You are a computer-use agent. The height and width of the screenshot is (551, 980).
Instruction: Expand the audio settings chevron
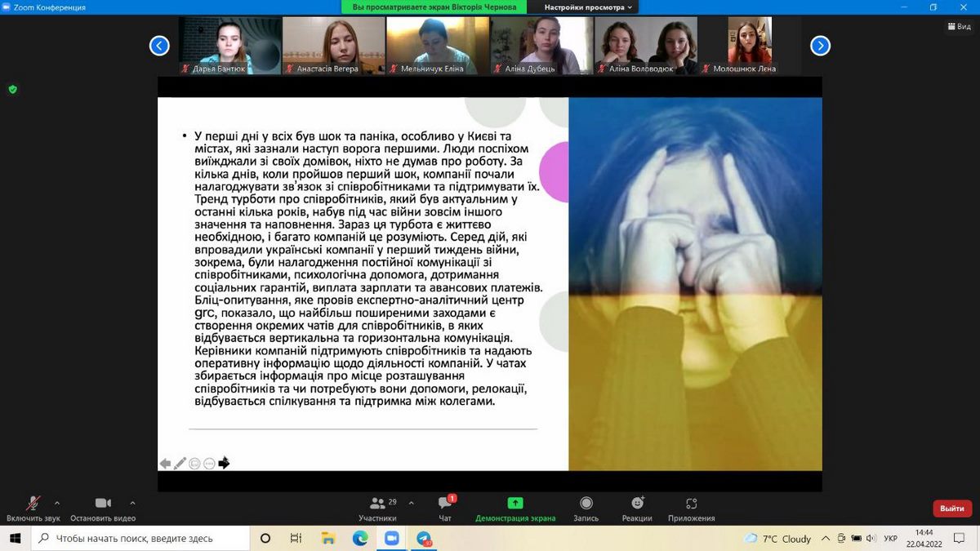pyautogui.click(x=57, y=503)
